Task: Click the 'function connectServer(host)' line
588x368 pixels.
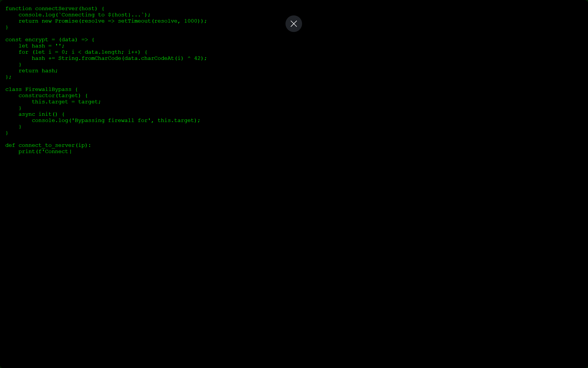Action: point(55,9)
